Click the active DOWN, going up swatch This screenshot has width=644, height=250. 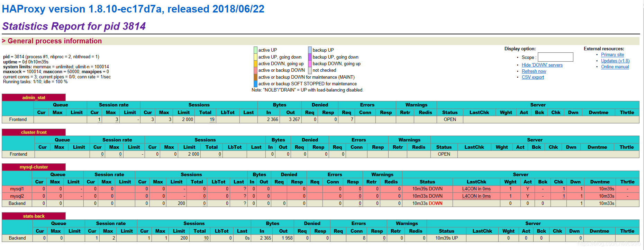pyautogui.click(x=255, y=63)
